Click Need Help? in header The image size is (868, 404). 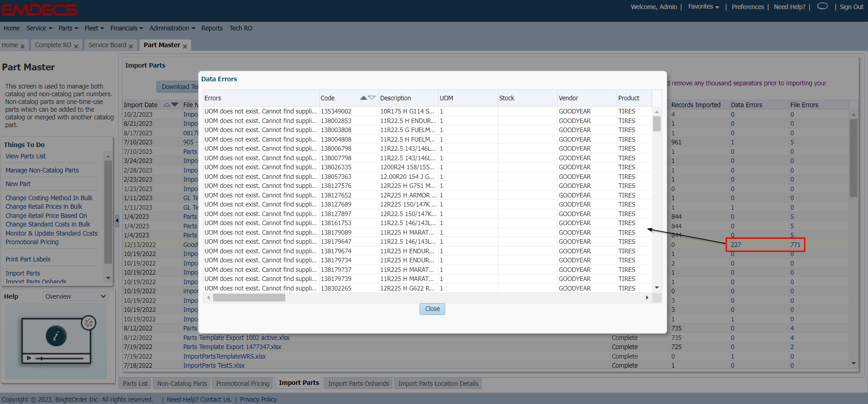pyautogui.click(x=790, y=7)
